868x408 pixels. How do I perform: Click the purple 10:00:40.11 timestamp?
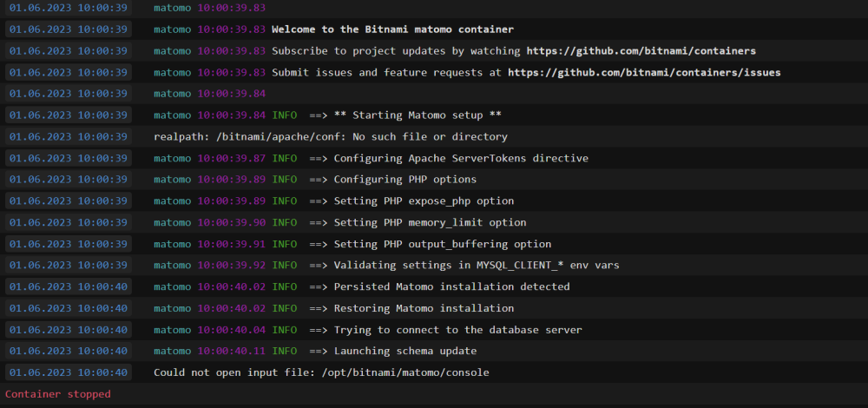(x=232, y=351)
